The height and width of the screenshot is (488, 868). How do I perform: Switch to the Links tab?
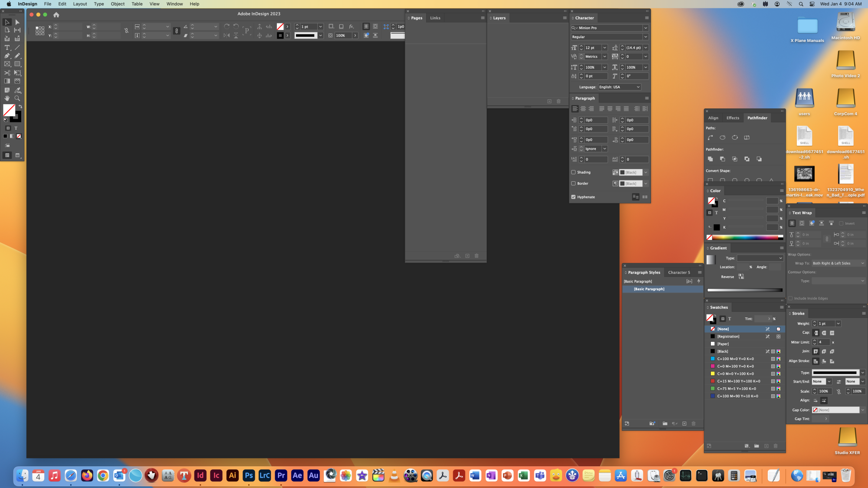pyautogui.click(x=435, y=18)
